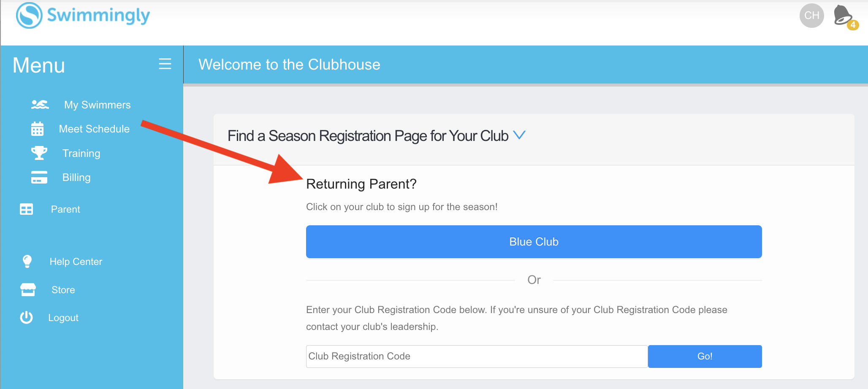Image resolution: width=868 pixels, height=389 pixels.
Task: Click the calendar icon for Meet Schedule
Action: pyautogui.click(x=37, y=129)
